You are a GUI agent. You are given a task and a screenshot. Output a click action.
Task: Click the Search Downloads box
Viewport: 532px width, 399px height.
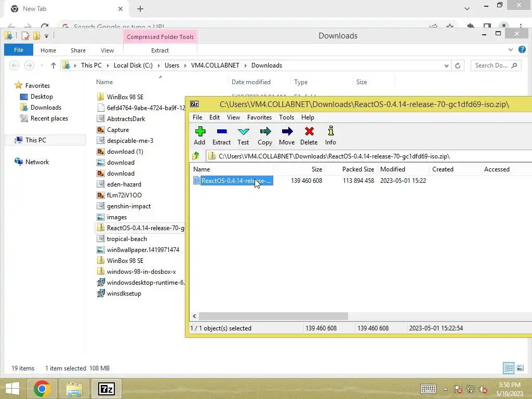pos(496,65)
